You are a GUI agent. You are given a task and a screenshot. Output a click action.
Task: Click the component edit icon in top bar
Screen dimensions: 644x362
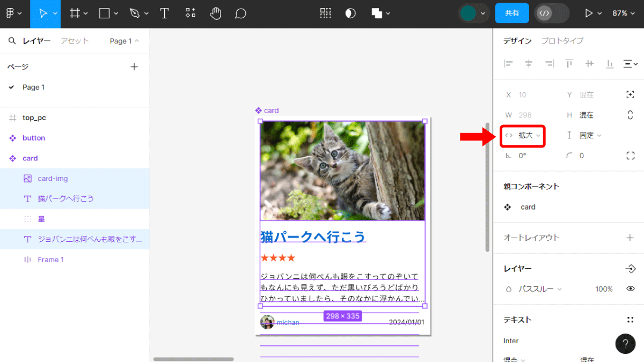point(325,13)
